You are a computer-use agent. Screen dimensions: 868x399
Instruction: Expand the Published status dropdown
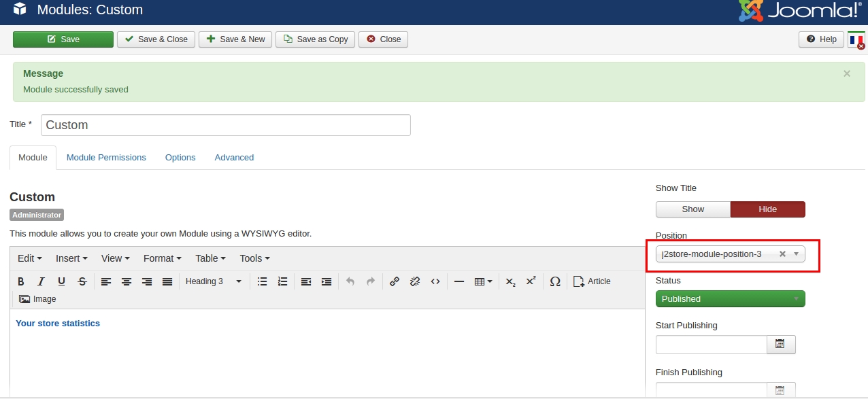click(730, 299)
